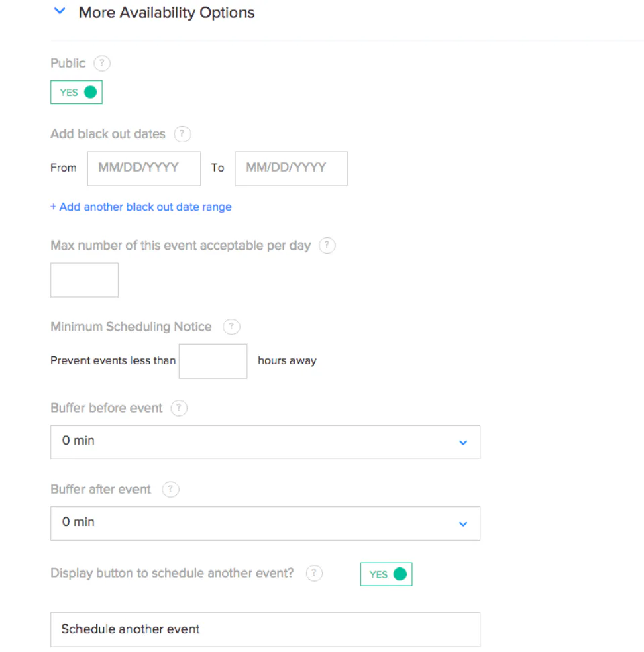Disable the schedule another event button toggle
The width and height of the screenshot is (644, 652).
pyautogui.click(x=386, y=574)
